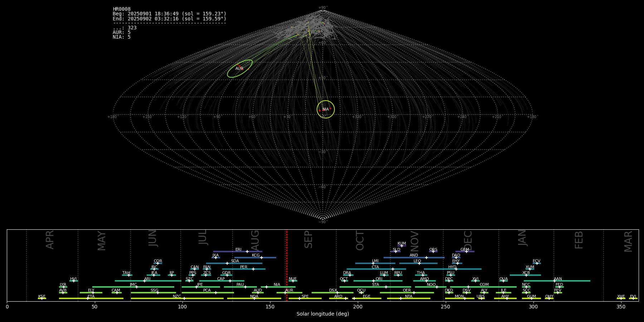This screenshot has height=322, width=644.
Task: Click the AUG month label in timeline
Action: (x=255, y=241)
